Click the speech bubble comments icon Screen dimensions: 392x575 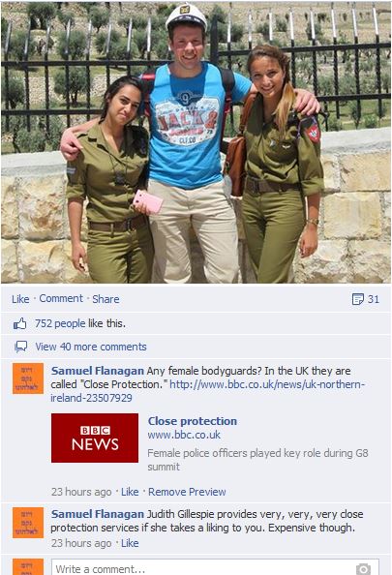click(x=20, y=347)
